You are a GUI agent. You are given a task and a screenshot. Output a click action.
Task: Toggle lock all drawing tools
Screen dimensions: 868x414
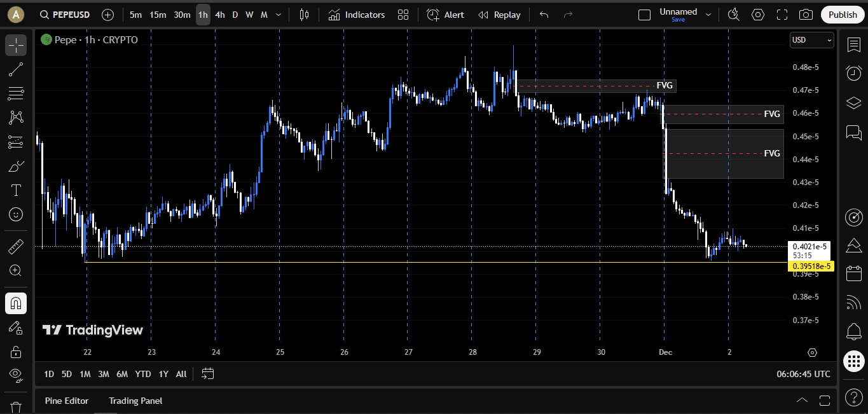tap(16, 352)
